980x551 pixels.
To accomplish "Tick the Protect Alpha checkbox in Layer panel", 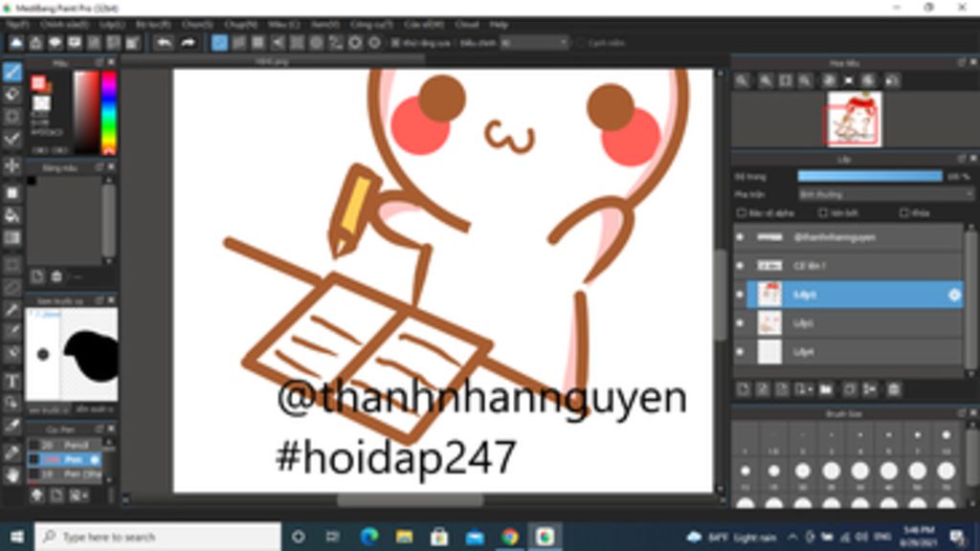I will [x=742, y=213].
